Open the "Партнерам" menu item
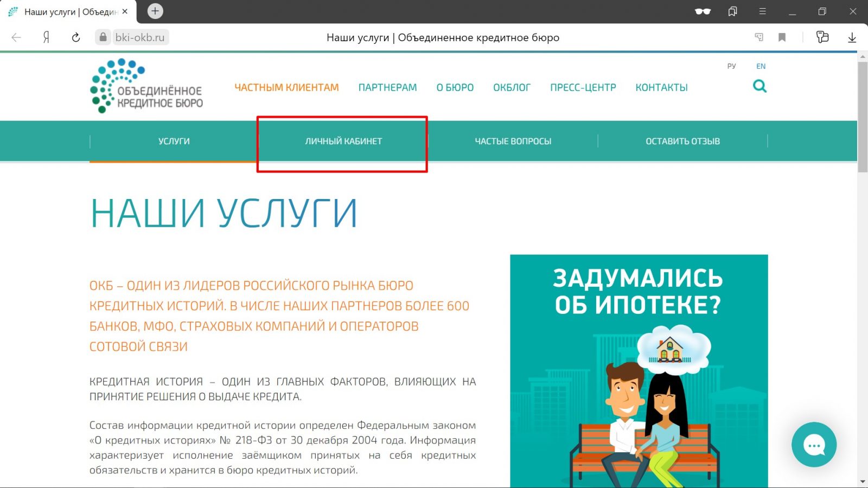 (x=387, y=87)
